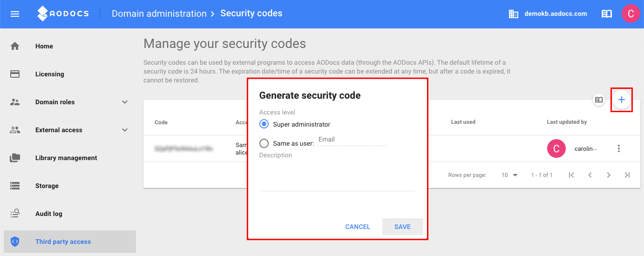Click the CANCEL button in the dialog
The height and width of the screenshot is (256, 644).
click(358, 227)
